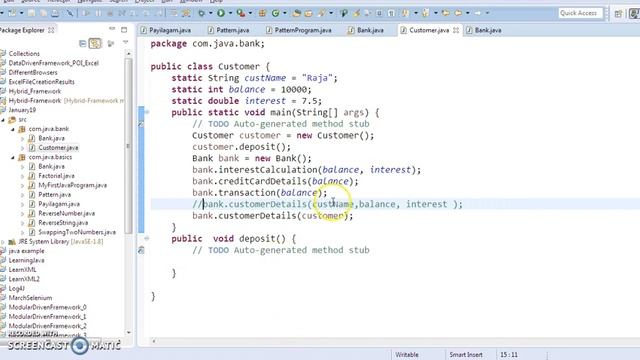Select ReverseString.java in Package Explorer
The width and height of the screenshot is (640, 360).
point(63,223)
